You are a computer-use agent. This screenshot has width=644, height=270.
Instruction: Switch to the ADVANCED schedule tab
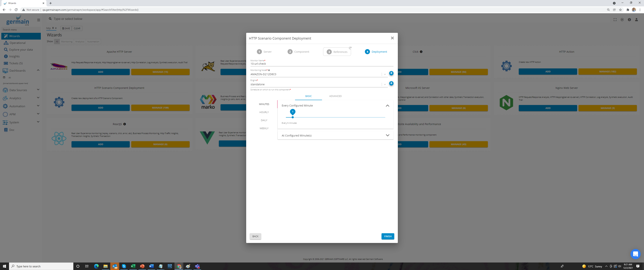click(x=335, y=96)
